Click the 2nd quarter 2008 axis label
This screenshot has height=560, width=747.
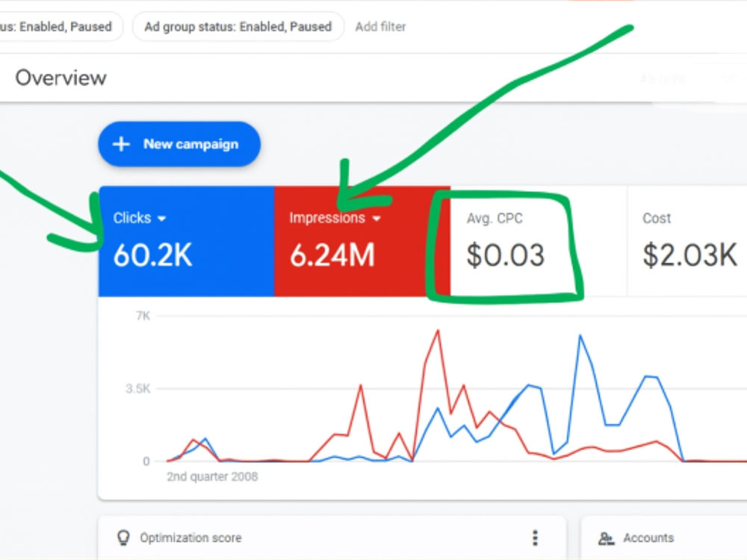(x=212, y=476)
